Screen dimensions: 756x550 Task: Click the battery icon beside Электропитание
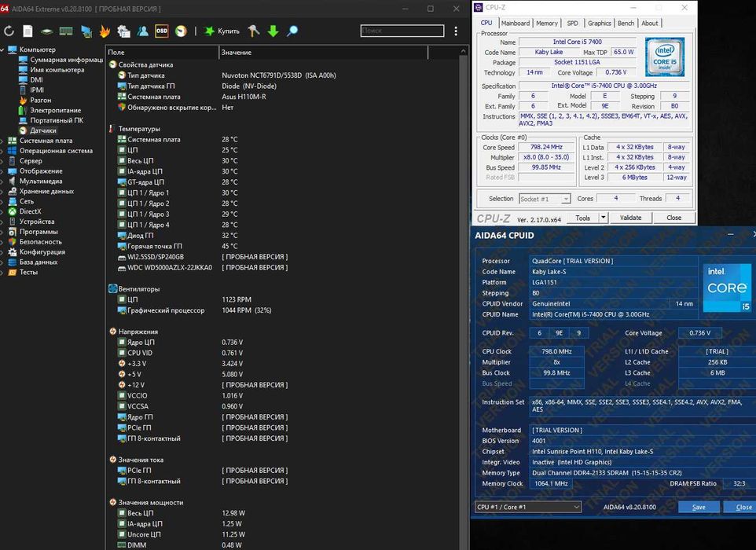point(23,110)
